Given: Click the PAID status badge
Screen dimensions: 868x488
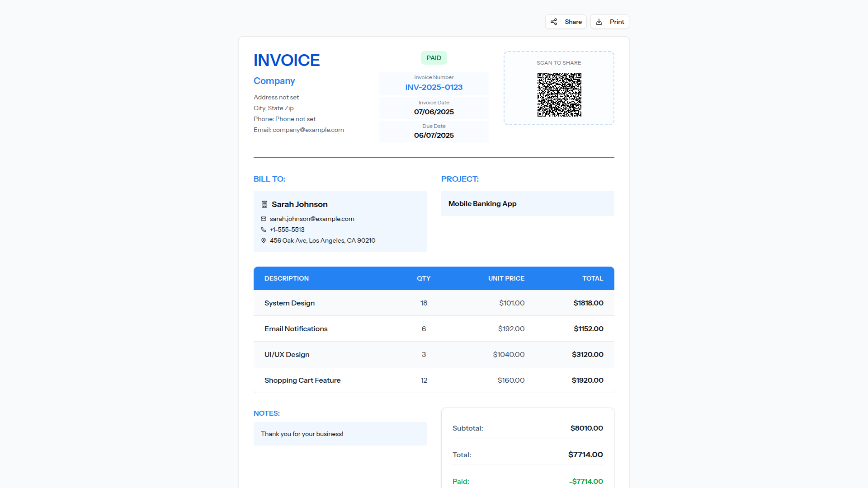Looking at the screenshot, I should pos(434,58).
